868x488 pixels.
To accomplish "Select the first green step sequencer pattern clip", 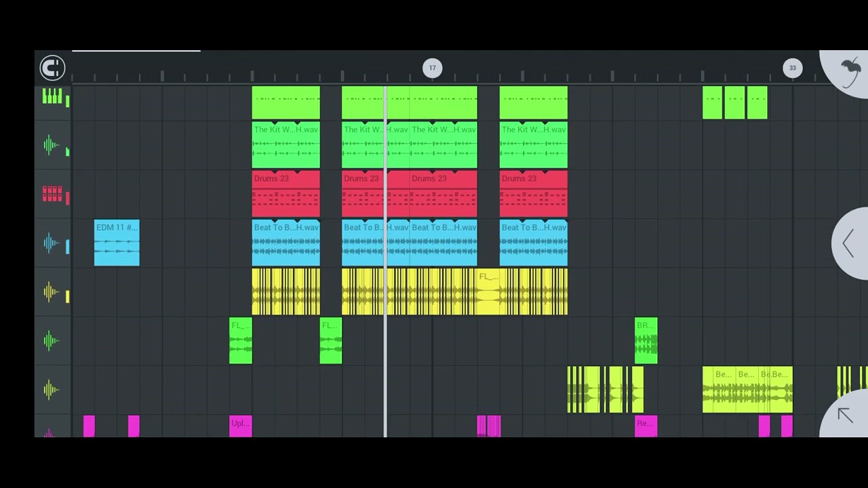I will (285, 103).
